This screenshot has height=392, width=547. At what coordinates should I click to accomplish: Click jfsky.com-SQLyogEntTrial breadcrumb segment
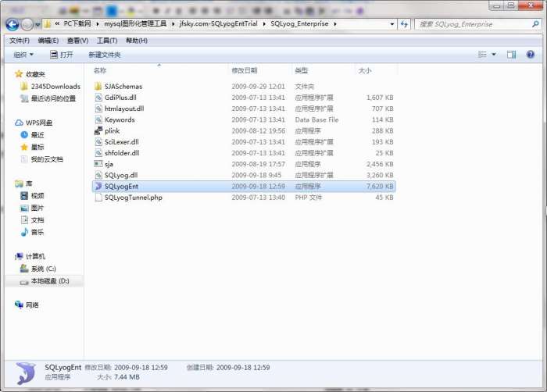(x=218, y=23)
